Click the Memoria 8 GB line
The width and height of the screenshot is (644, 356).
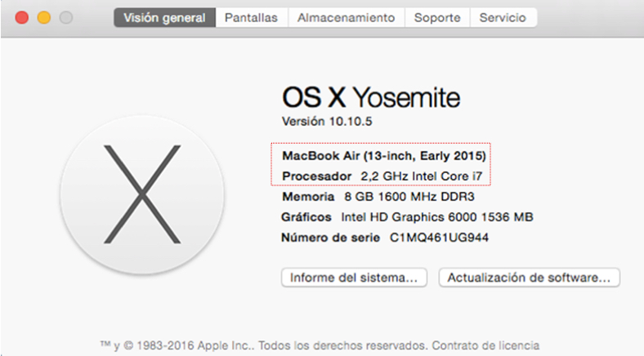click(378, 197)
